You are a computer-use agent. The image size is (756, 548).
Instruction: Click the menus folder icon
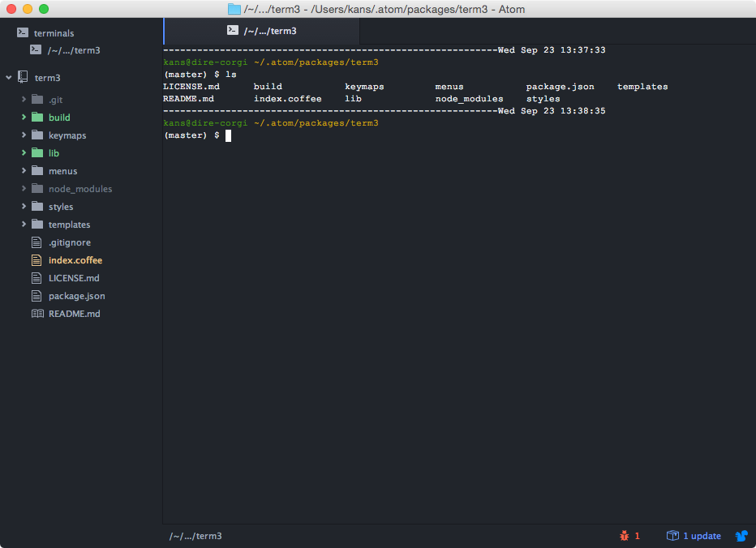(x=37, y=170)
